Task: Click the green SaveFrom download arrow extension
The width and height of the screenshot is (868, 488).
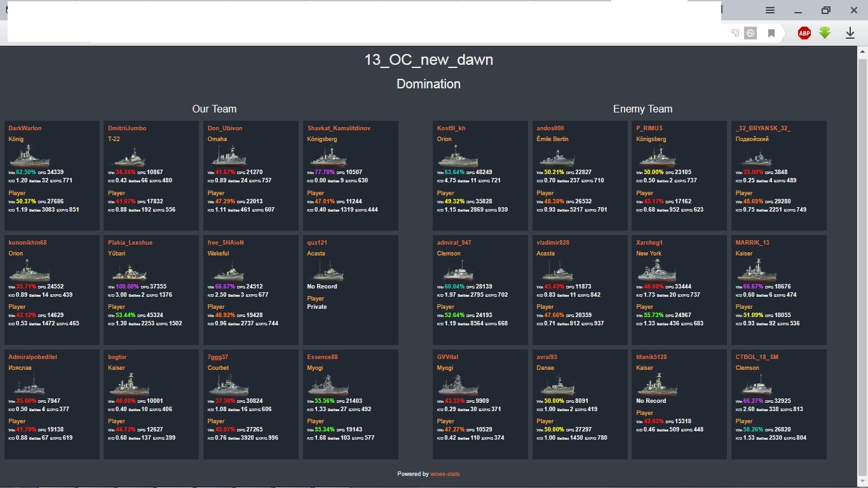Action: coord(825,32)
